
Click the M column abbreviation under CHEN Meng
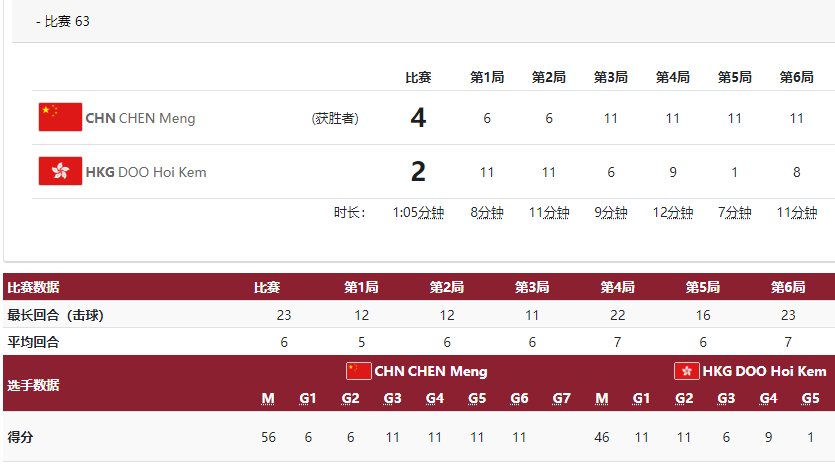[x=268, y=399]
